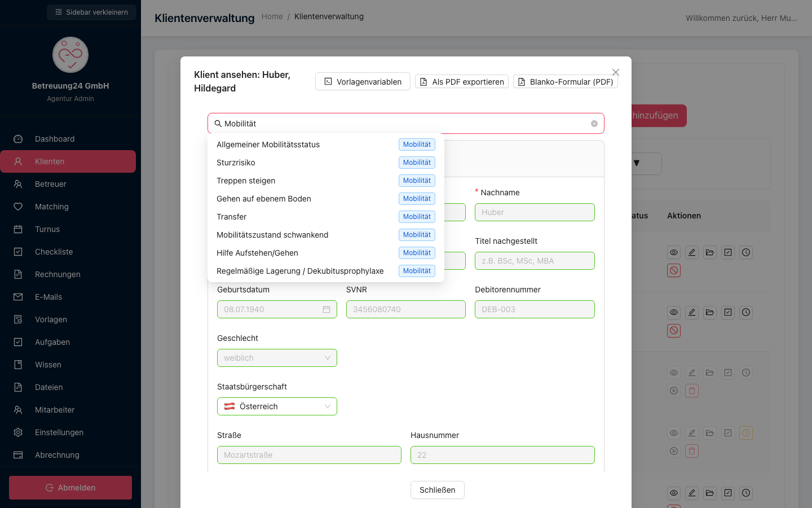Click the Betreuung24 heart logo
The width and height of the screenshot is (812, 508).
pyautogui.click(x=70, y=55)
